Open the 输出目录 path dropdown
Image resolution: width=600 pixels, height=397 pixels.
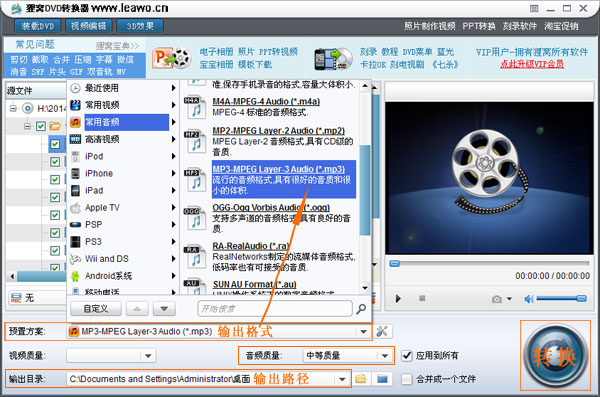[x=342, y=379]
